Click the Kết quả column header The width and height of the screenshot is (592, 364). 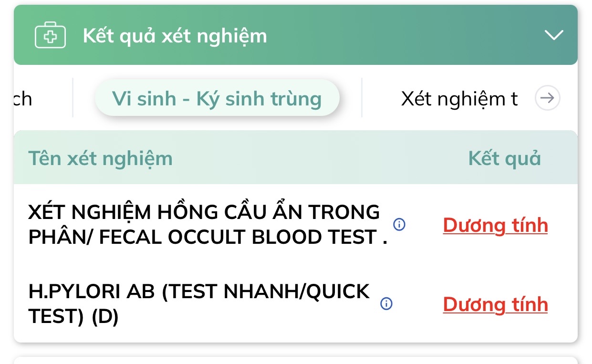[504, 158]
